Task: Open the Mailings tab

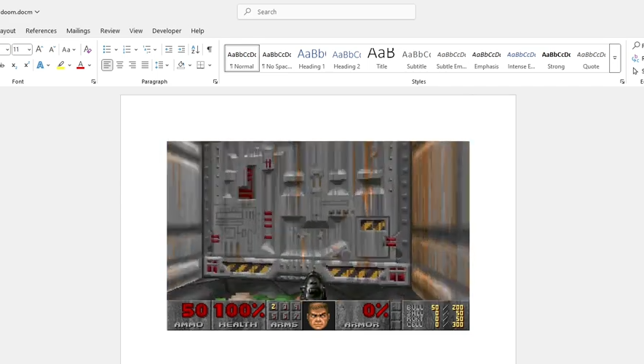Action: (x=78, y=31)
